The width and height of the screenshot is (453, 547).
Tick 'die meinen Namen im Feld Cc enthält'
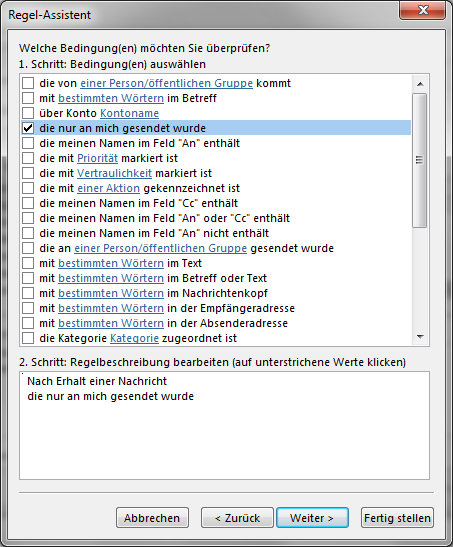(28, 203)
